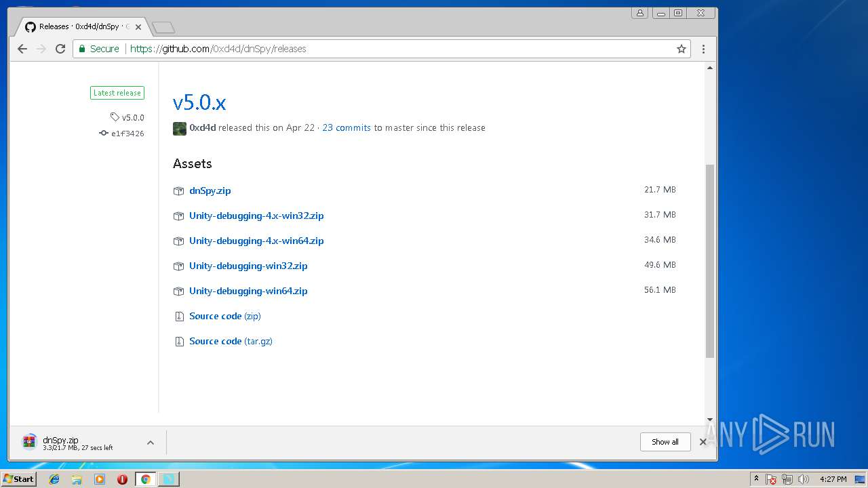Open the volume speaker tray icon
The image size is (868, 488).
(804, 479)
